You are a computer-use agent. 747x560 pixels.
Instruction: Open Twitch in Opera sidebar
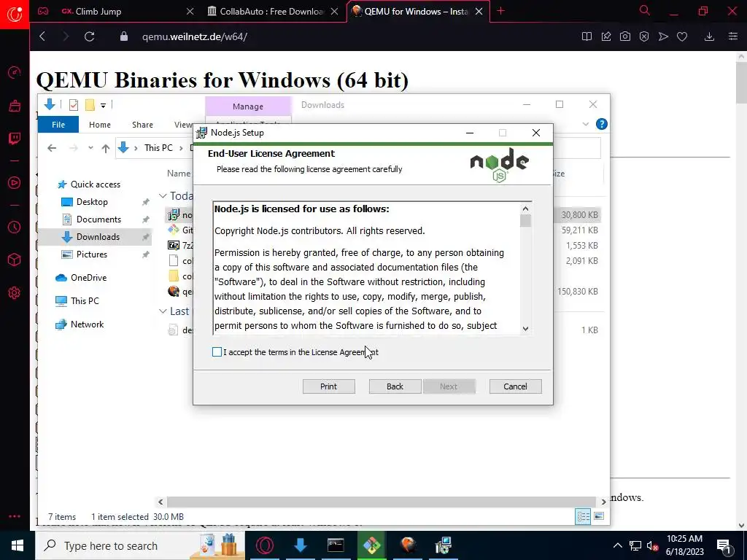15,139
